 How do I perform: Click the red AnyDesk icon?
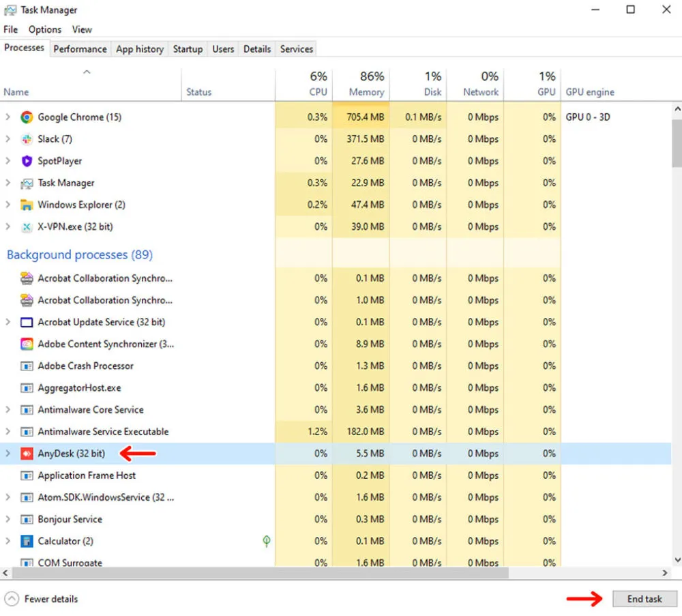(27, 454)
